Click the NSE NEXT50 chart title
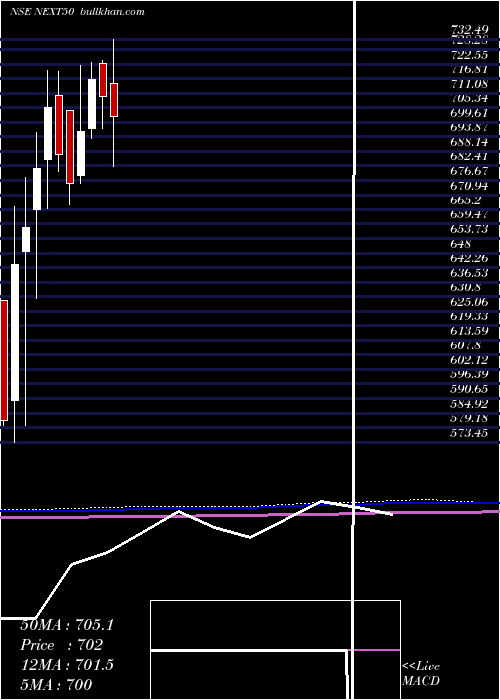The height and width of the screenshot is (700, 500). (42, 12)
